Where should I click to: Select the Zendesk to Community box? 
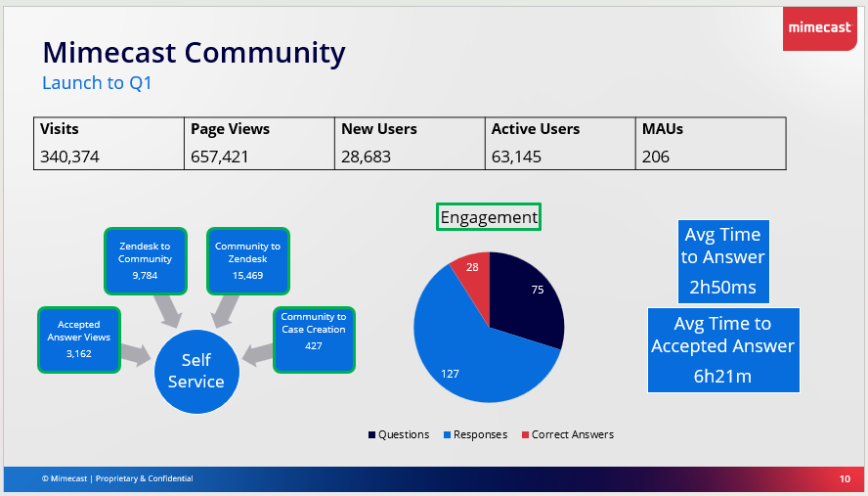coord(145,261)
